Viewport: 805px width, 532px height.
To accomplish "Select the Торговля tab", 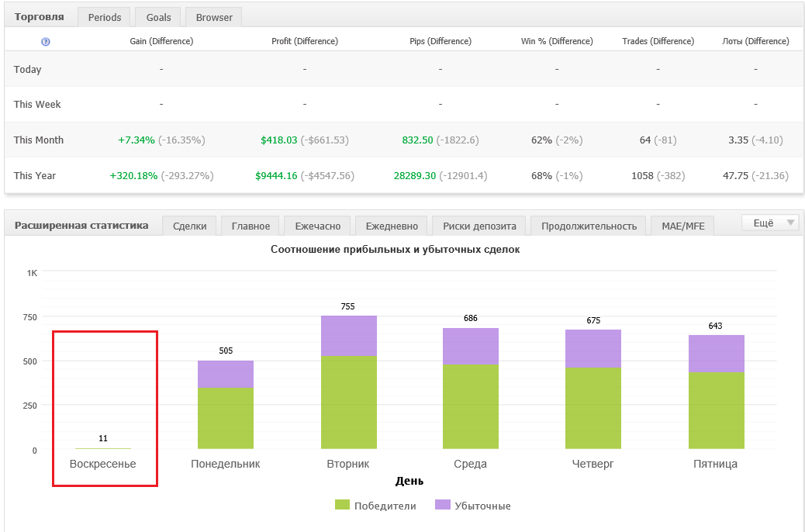I will [39, 17].
